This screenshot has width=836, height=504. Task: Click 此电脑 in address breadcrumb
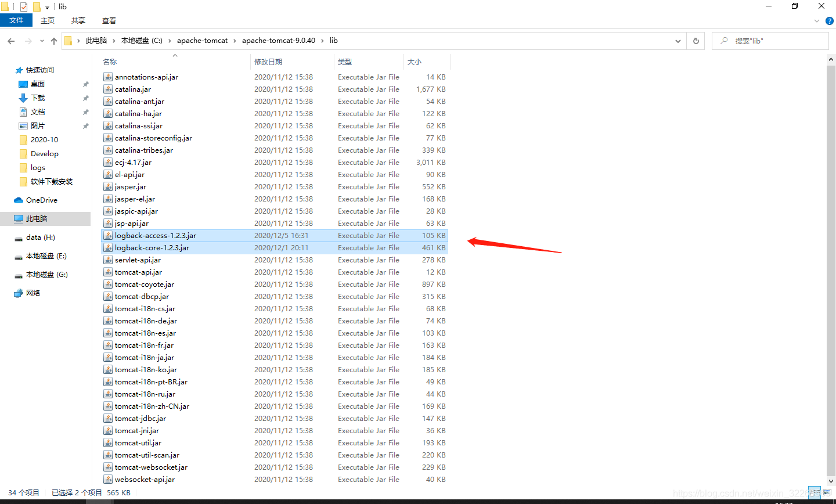click(x=96, y=41)
